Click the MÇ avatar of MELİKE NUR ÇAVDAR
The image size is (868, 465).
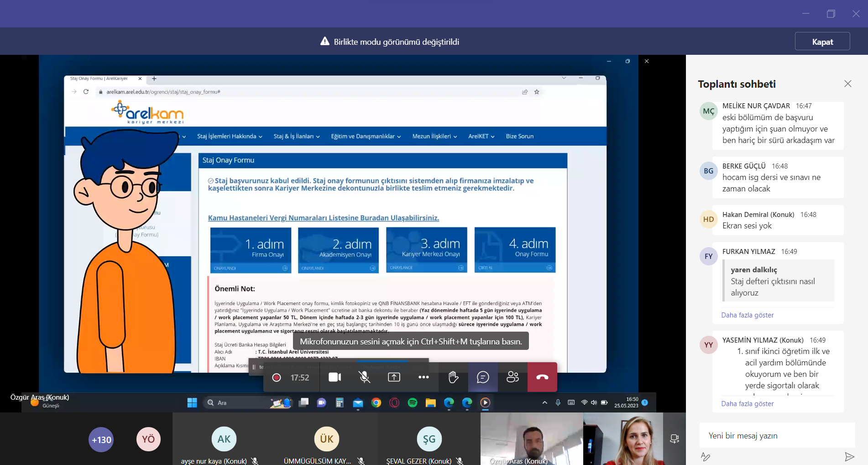709,111
